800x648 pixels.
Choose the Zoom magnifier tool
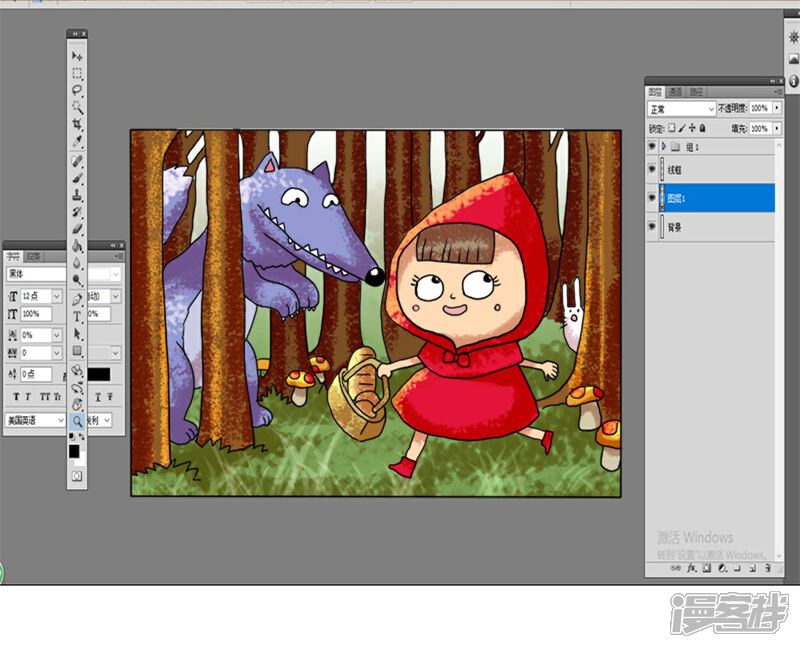76,422
